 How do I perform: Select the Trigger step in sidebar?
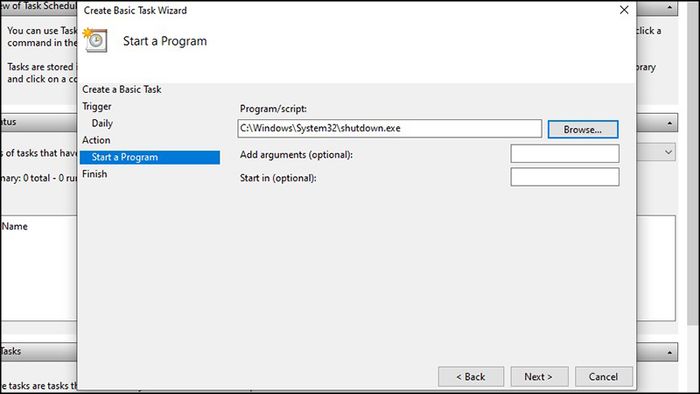(x=97, y=106)
